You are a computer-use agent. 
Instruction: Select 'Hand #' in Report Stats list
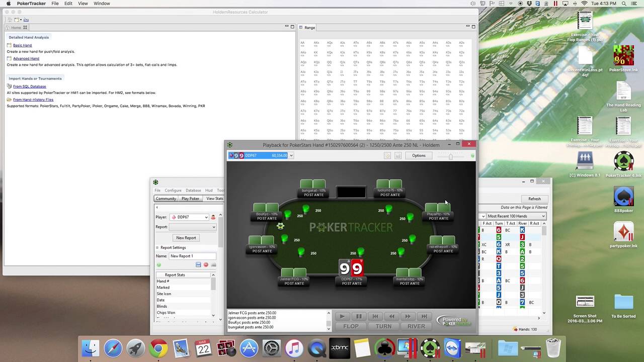(x=184, y=281)
